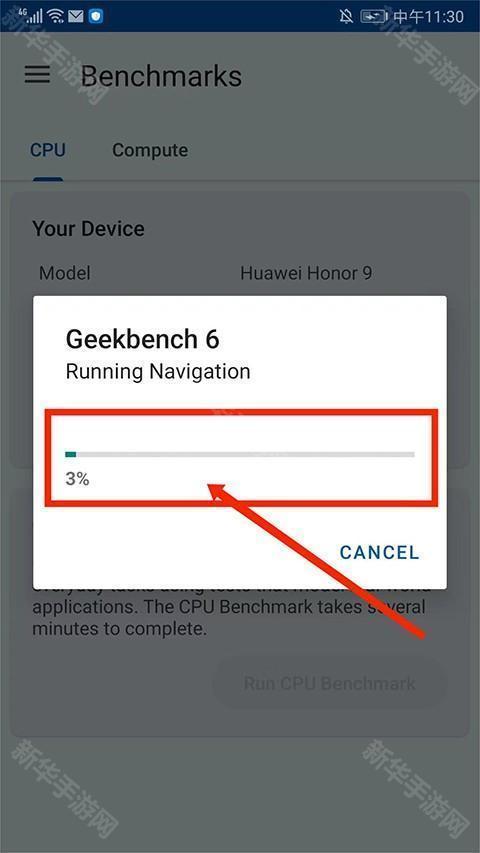Switch to the Compute tab
Viewport: 480px width, 853px height.
click(x=150, y=150)
